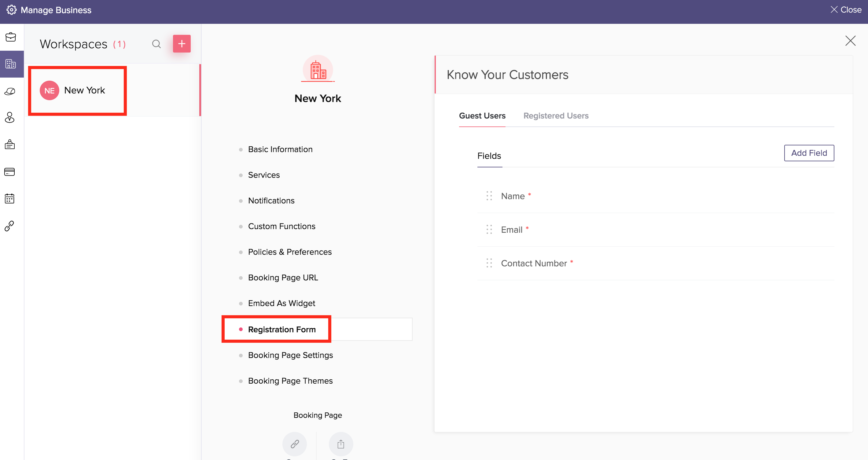Search workspaces with the magnifier icon
The height and width of the screenshot is (460, 868).
pos(156,44)
